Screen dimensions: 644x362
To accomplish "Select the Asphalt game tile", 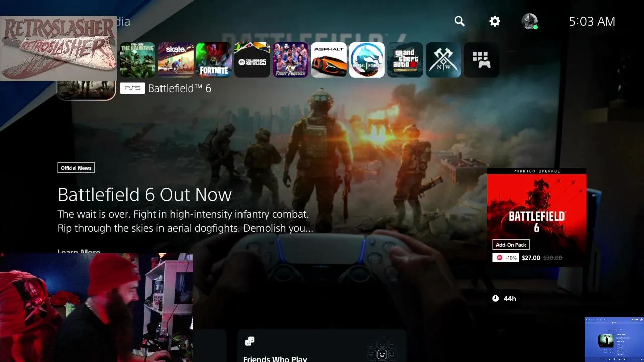I will click(329, 60).
